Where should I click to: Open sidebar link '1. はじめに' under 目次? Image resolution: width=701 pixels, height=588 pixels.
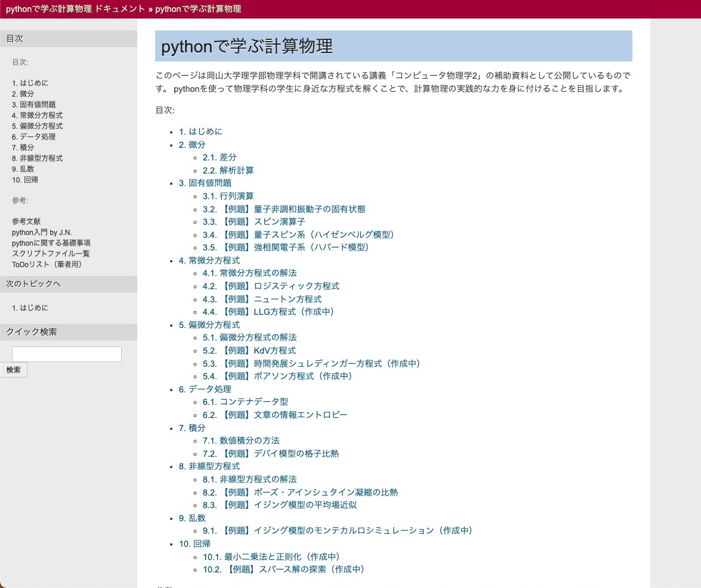30,83
